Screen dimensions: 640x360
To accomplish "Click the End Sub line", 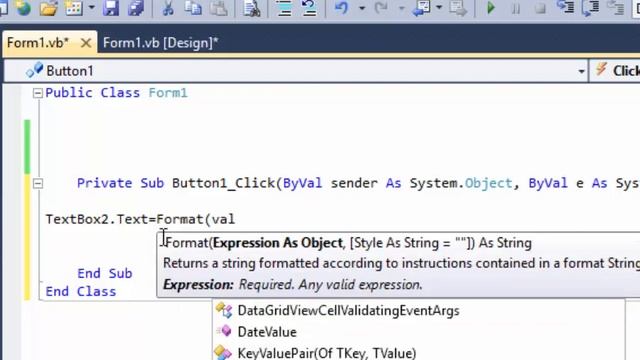I will tap(104, 273).
